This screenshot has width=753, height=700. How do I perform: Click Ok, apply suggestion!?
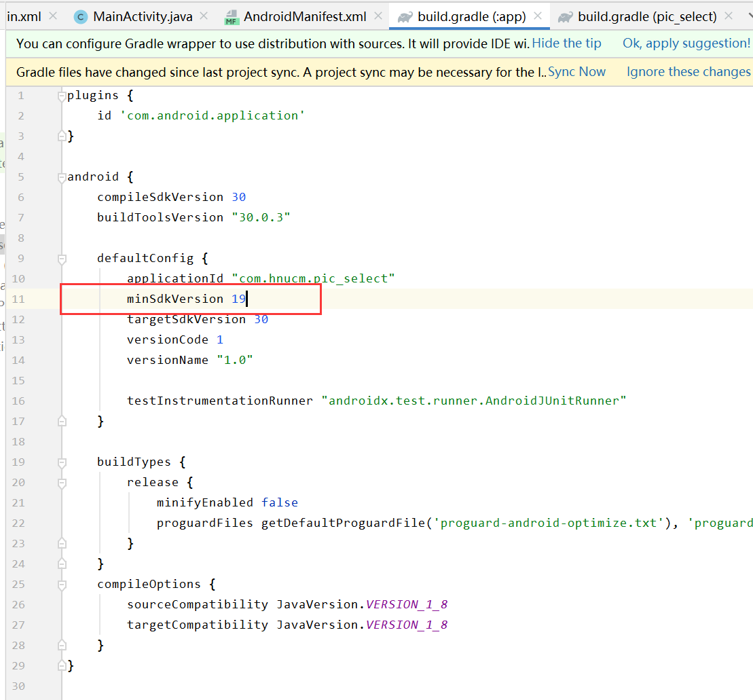[x=685, y=43]
